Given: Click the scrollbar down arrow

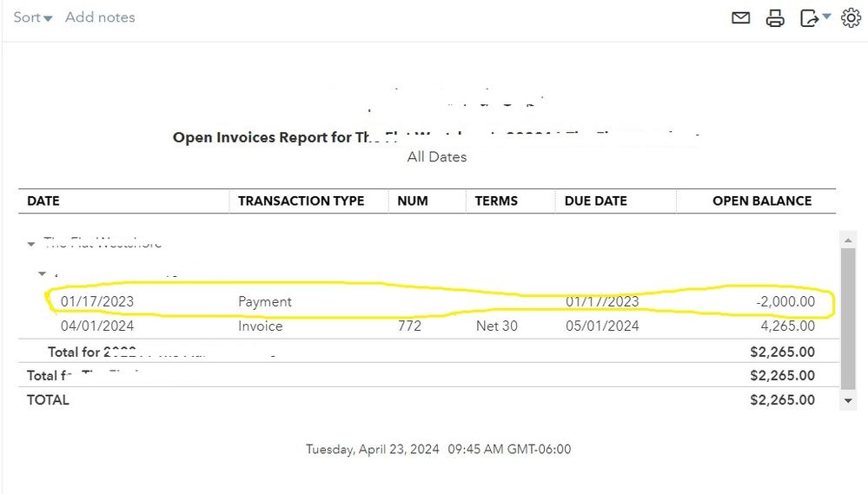Looking at the screenshot, I should click(x=849, y=401).
